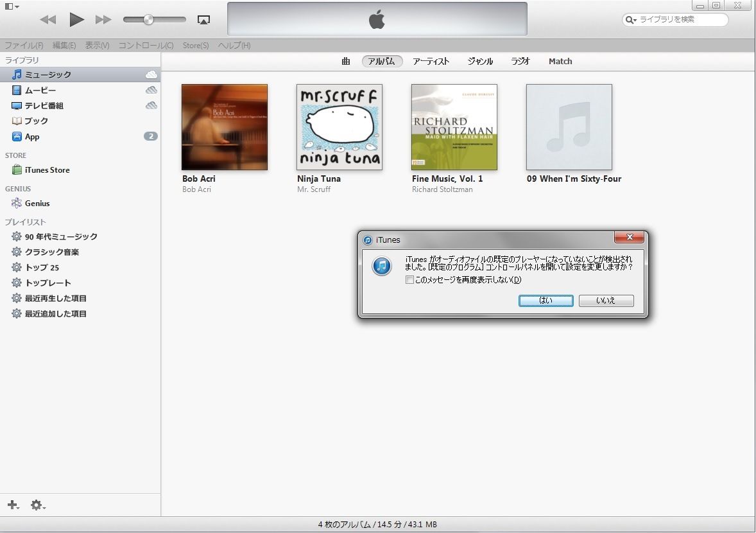Open iTunes Store bag icon in sidebar
This screenshot has height=533, width=756.
17,170
